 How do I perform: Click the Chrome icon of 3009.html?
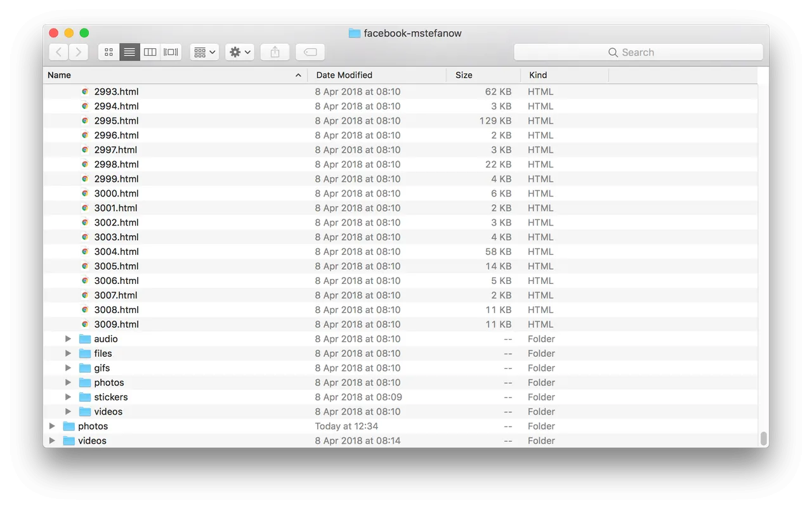pos(85,324)
